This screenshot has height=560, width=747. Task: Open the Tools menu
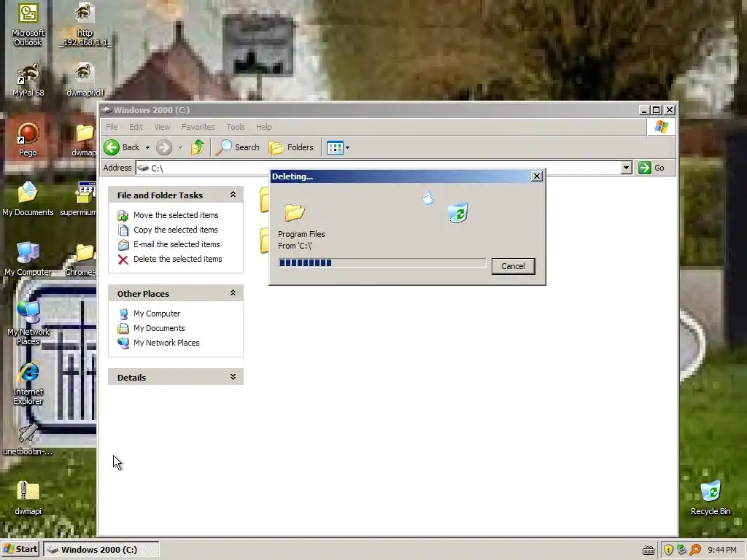click(x=236, y=127)
